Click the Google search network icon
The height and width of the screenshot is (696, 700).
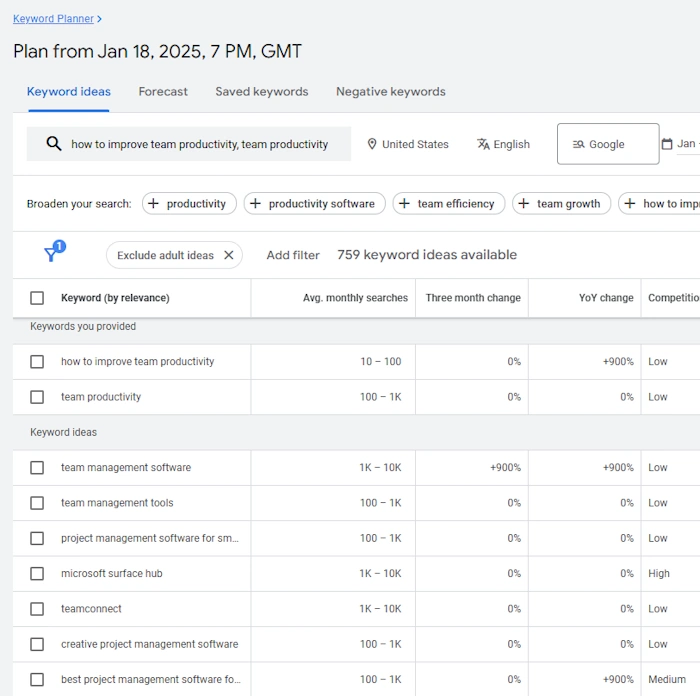(x=579, y=144)
